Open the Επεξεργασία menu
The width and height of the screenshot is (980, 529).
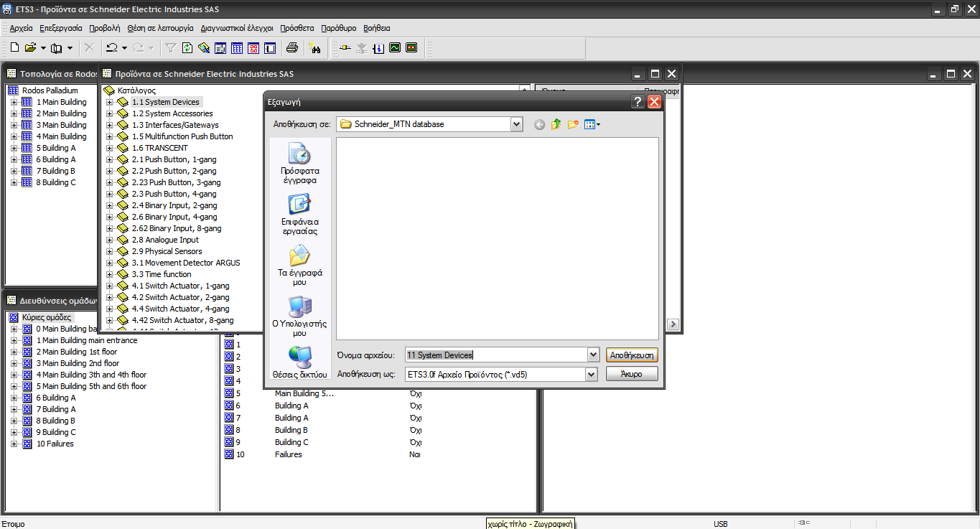pos(61,28)
